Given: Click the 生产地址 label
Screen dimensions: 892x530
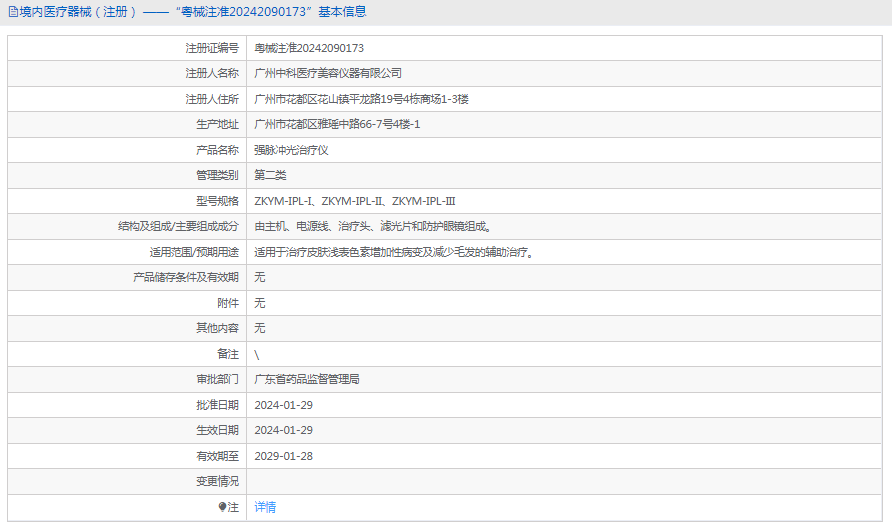Looking at the screenshot, I should tap(217, 124).
